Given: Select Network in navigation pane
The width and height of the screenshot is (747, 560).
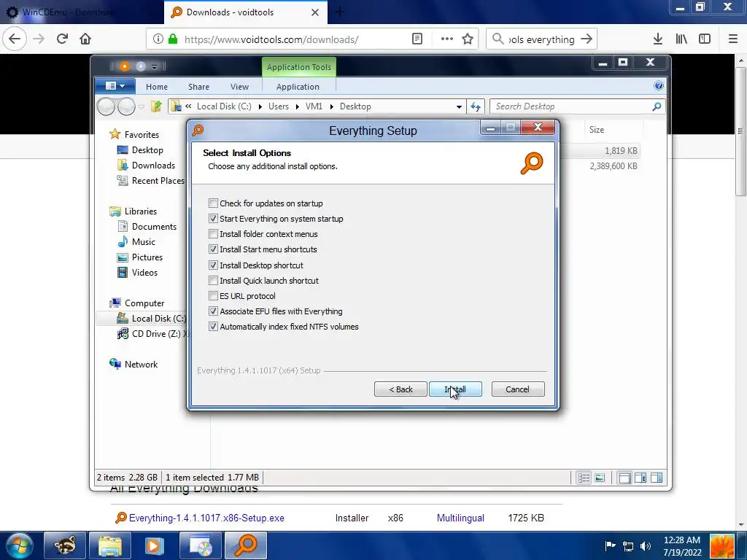Looking at the screenshot, I should pyautogui.click(x=141, y=365).
